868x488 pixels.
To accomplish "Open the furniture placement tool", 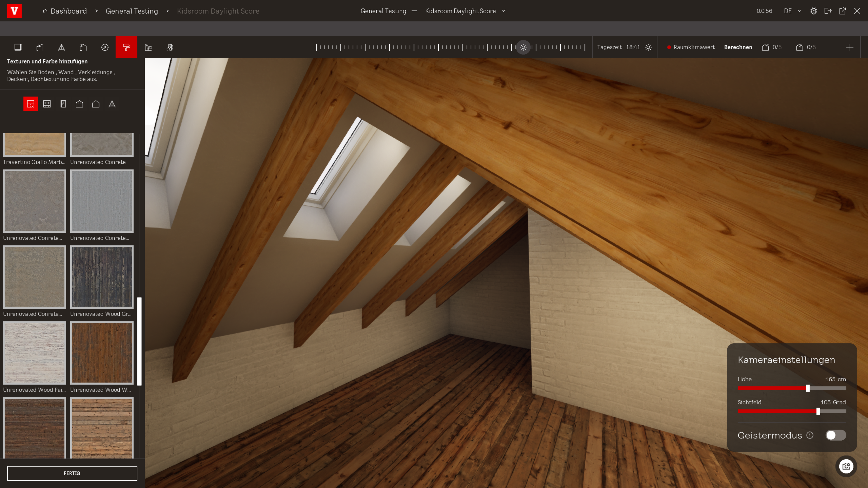I will point(148,47).
